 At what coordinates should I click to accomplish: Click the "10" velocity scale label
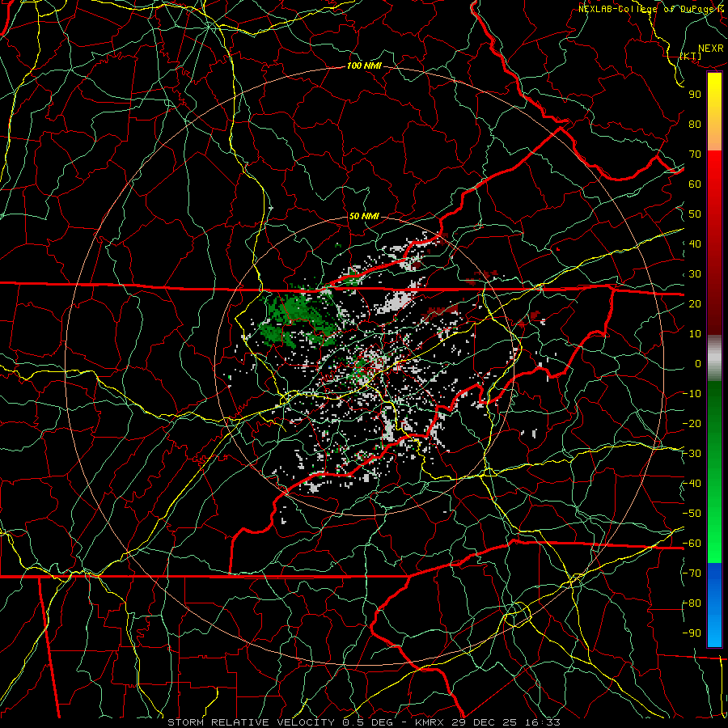[x=695, y=334]
